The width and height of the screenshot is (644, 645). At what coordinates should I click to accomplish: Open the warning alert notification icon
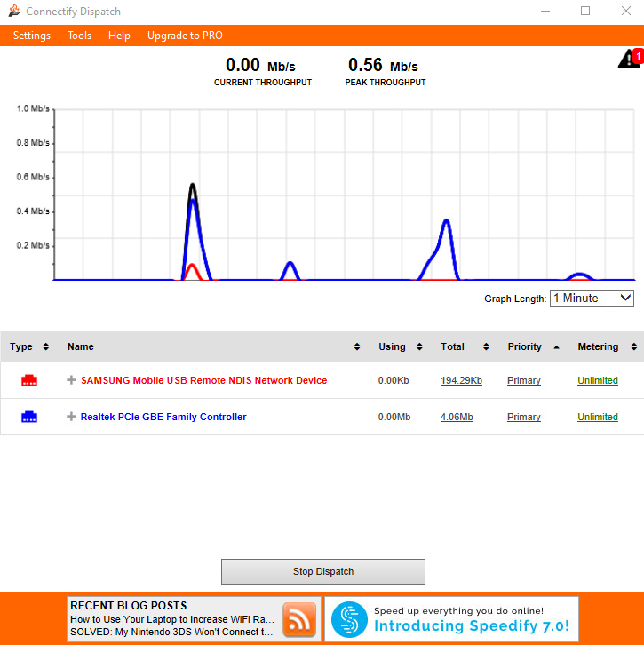click(630, 59)
